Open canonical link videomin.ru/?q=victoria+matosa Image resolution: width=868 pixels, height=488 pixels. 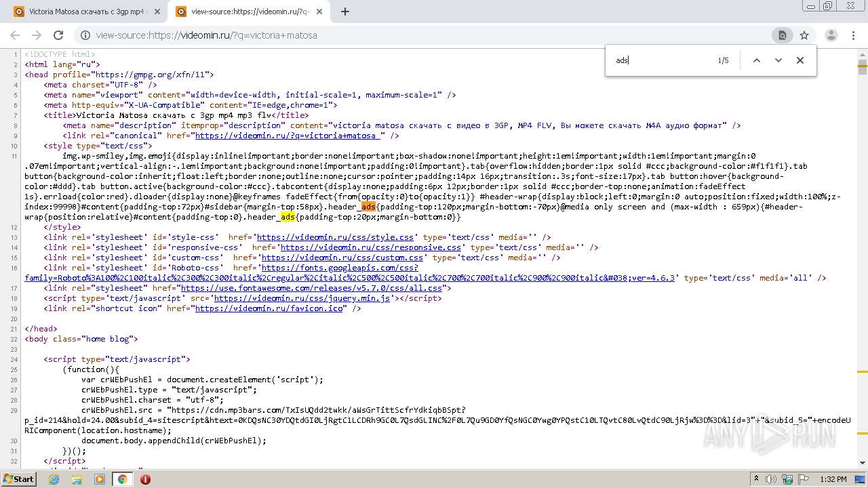coord(288,136)
